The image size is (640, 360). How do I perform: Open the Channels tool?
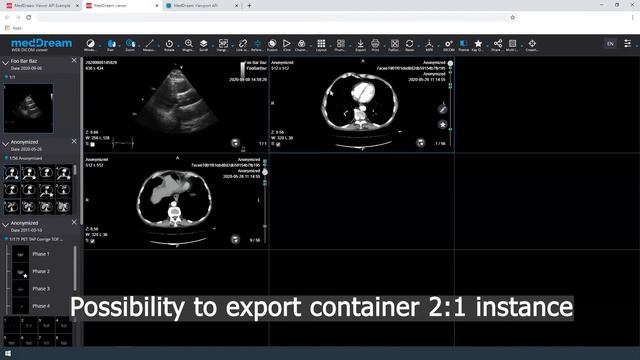(301, 44)
